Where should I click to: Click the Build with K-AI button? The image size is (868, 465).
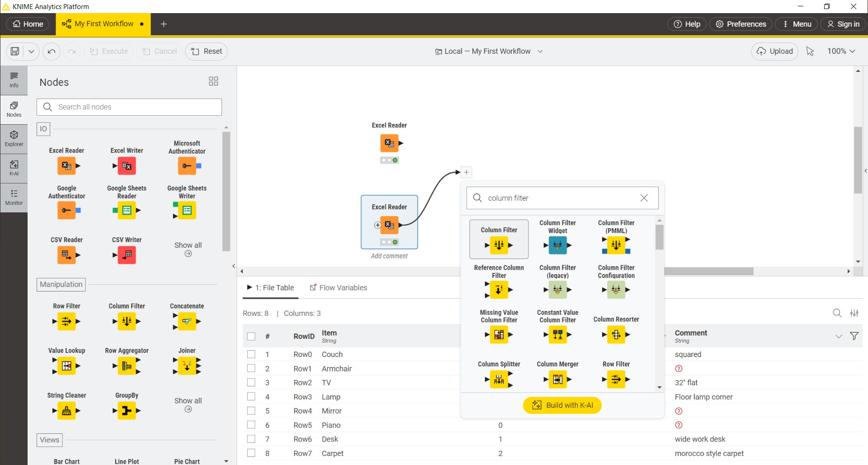tap(562, 405)
